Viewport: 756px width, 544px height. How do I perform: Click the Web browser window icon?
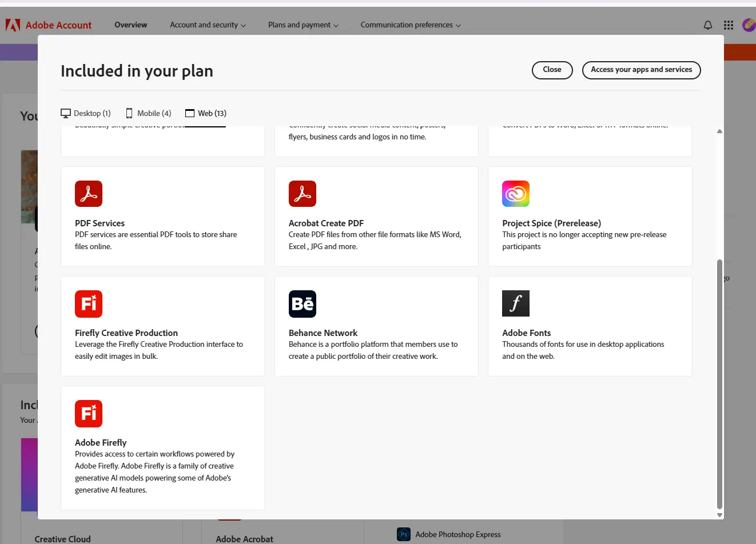(190, 113)
